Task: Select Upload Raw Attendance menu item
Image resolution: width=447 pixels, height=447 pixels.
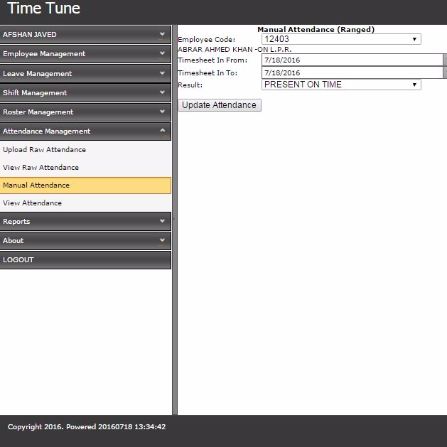Action: click(x=85, y=149)
